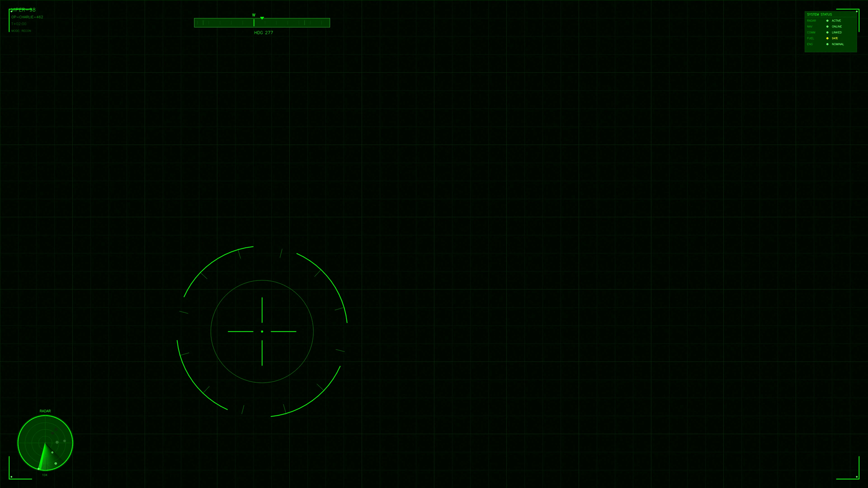Select the SYSTEM STATUS panel title
Screen dimensions: 868x488
point(819,14)
